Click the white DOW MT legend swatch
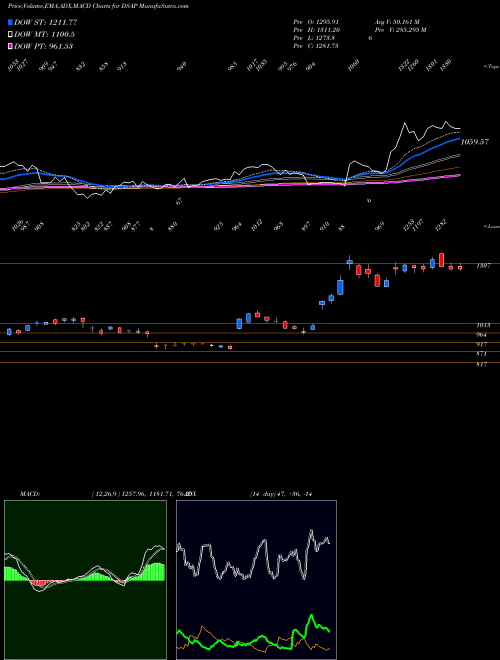Viewport: 500px width, 660px height. click(10, 34)
